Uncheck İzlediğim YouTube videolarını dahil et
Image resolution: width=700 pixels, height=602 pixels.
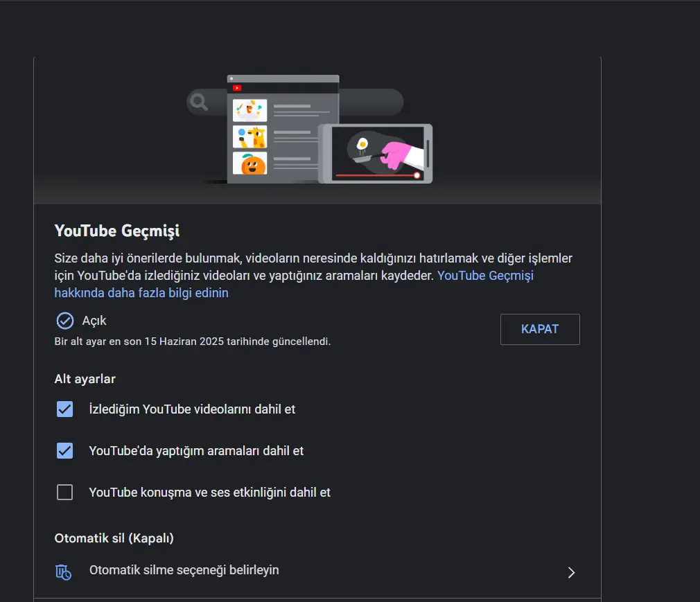pos(64,409)
